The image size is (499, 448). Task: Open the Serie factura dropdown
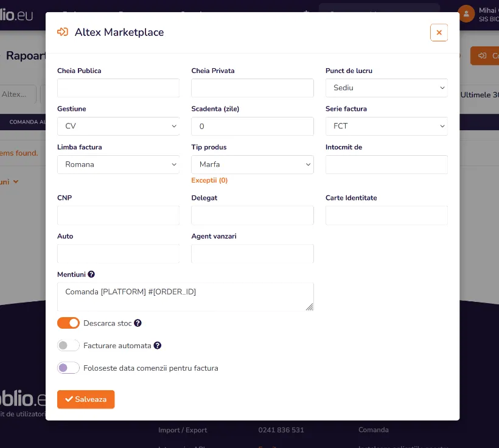click(386, 126)
